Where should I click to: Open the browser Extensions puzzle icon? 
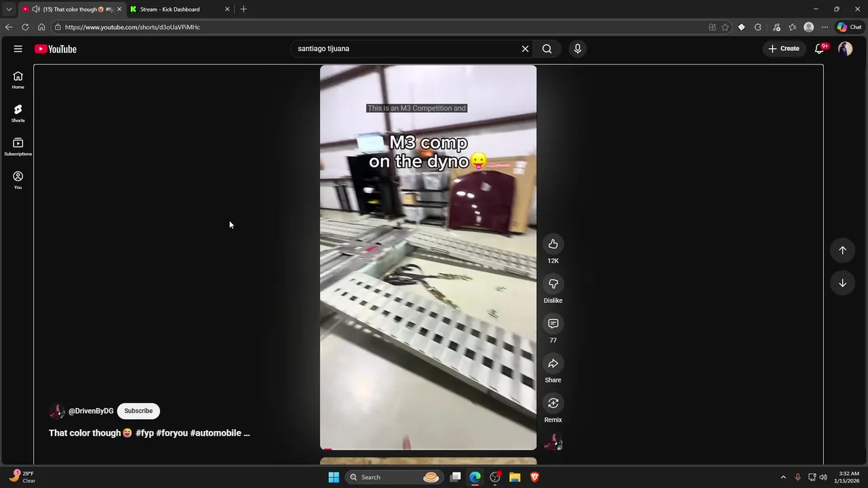757,27
